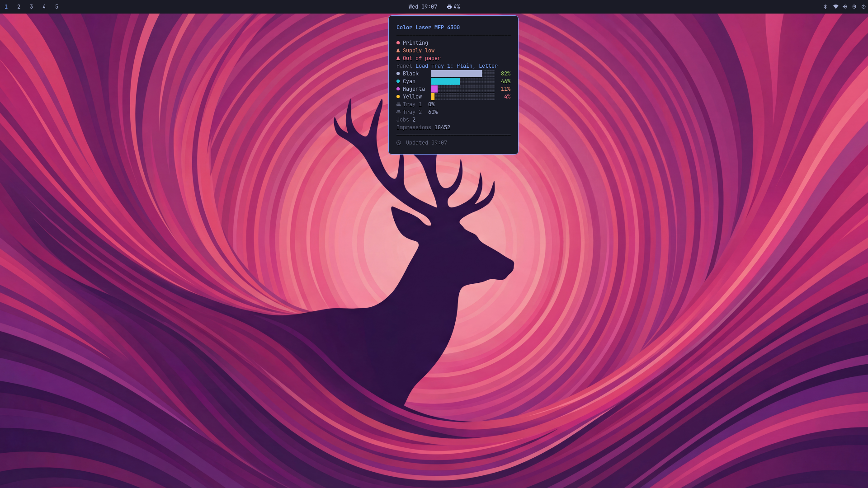The height and width of the screenshot is (488, 868).
Task: Click the Printing status text
Action: click(415, 43)
